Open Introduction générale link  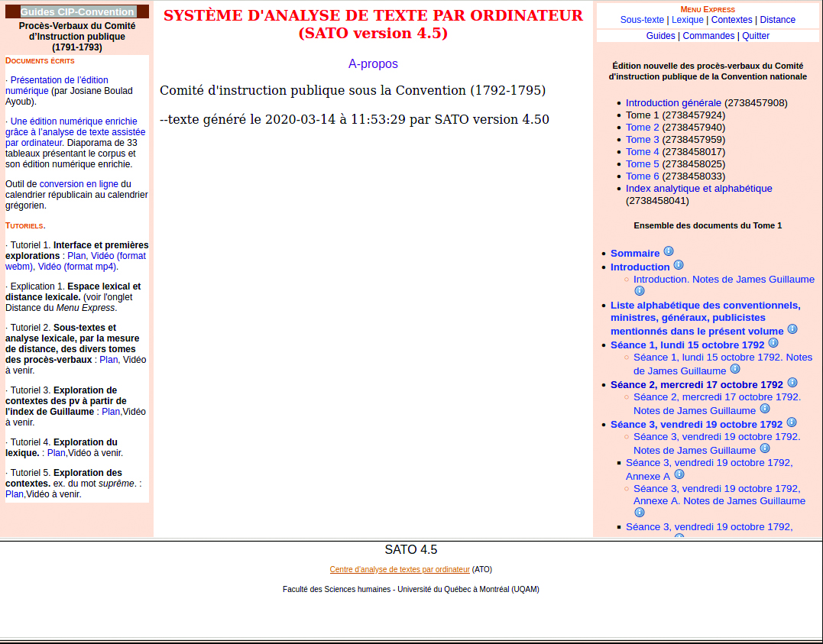(673, 102)
